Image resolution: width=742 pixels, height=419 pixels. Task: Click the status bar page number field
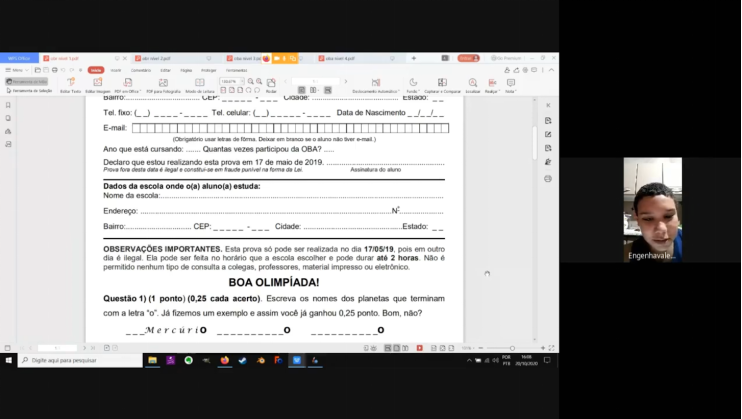pyautogui.click(x=57, y=348)
